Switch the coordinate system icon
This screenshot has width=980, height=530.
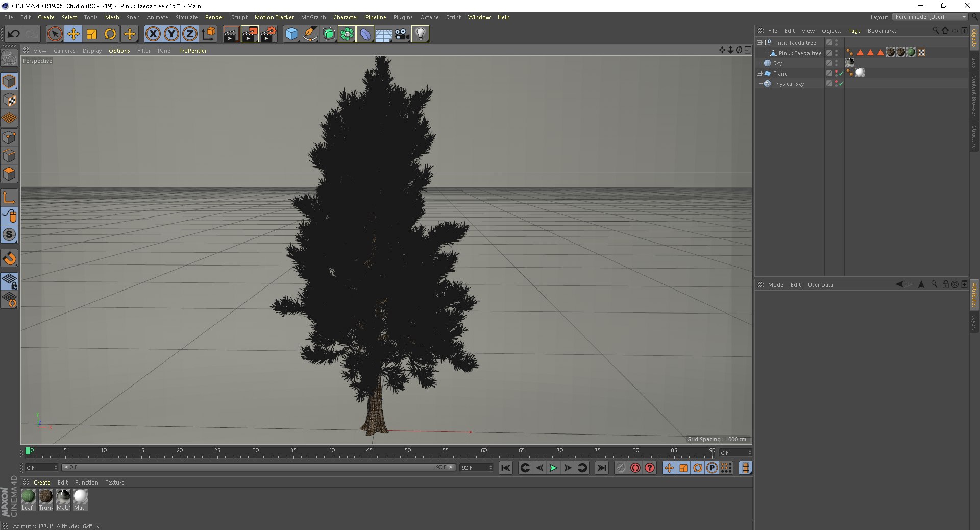pos(208,34)
